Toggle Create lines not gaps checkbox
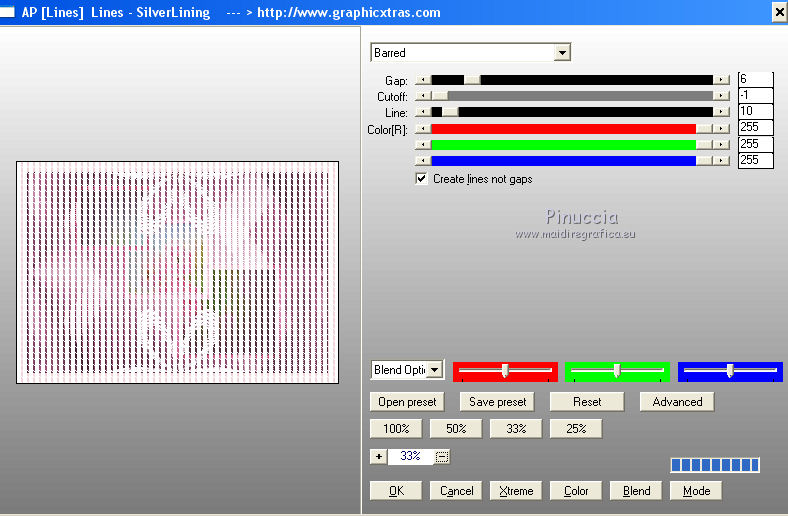 tap(421, 179)
